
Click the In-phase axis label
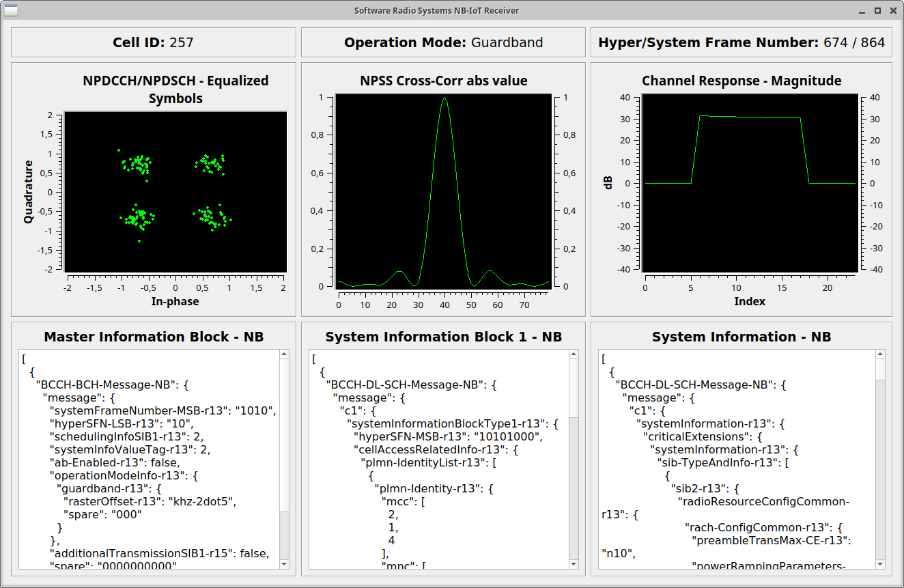(175, 301)
